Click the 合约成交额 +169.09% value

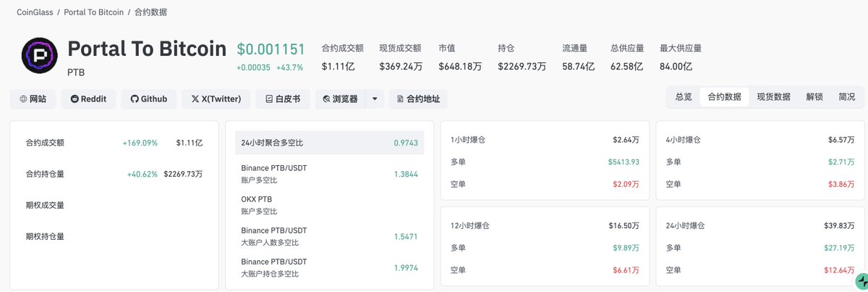click(x=140, y=143)
